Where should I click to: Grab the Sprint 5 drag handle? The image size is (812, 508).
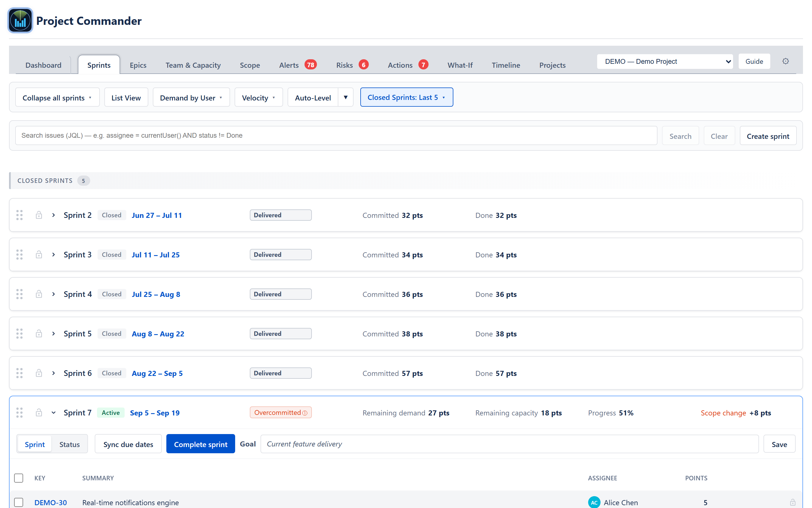pyautogui.click(x=19, y=334)
